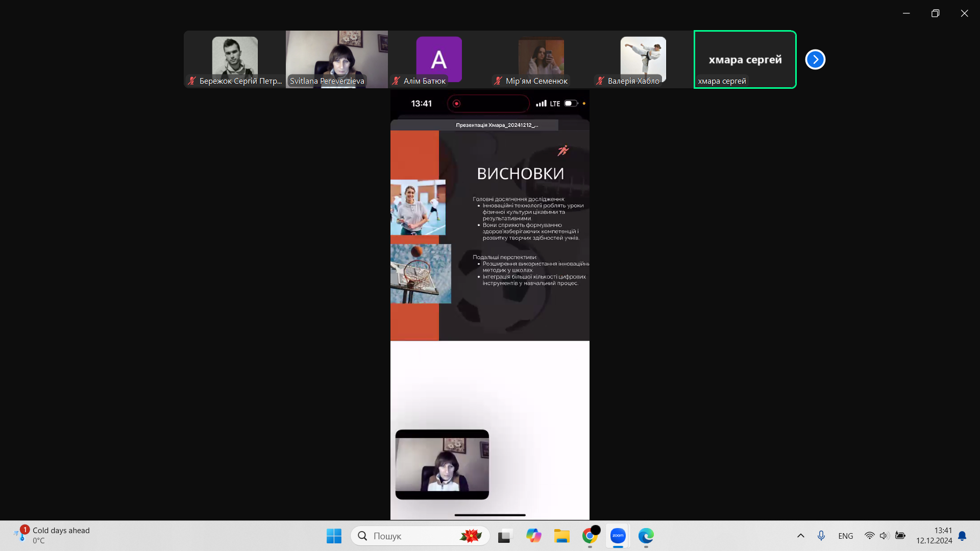Open Copilot from taskbar
This screenshot has height=551, width=980.
(533, 536)
